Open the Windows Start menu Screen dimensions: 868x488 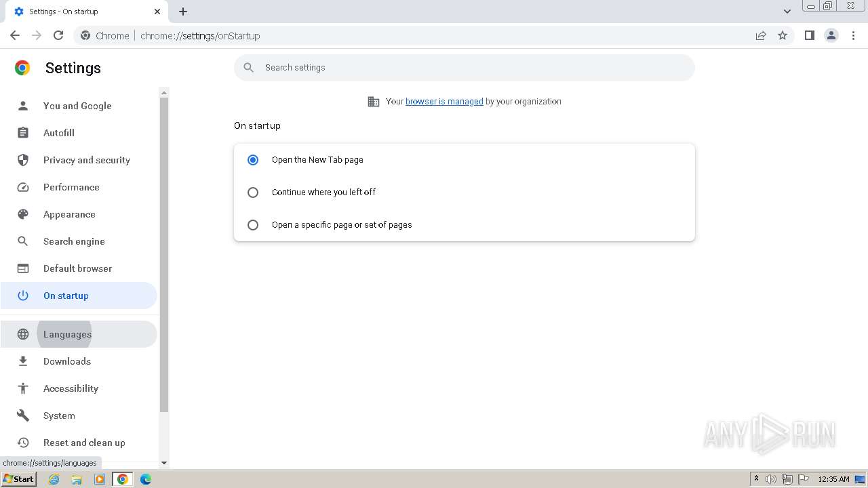(18, 479)
